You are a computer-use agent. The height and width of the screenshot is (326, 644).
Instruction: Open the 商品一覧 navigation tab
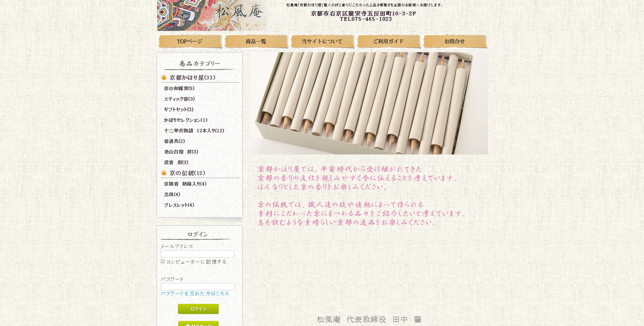pyautogui.click(x=256, y=41)
